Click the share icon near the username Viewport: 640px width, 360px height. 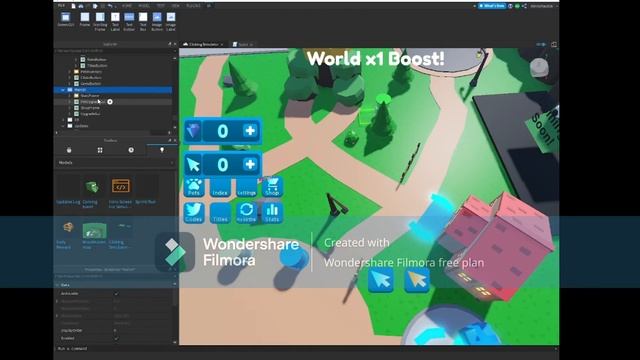pyautogui.click(x=524, y=6)
